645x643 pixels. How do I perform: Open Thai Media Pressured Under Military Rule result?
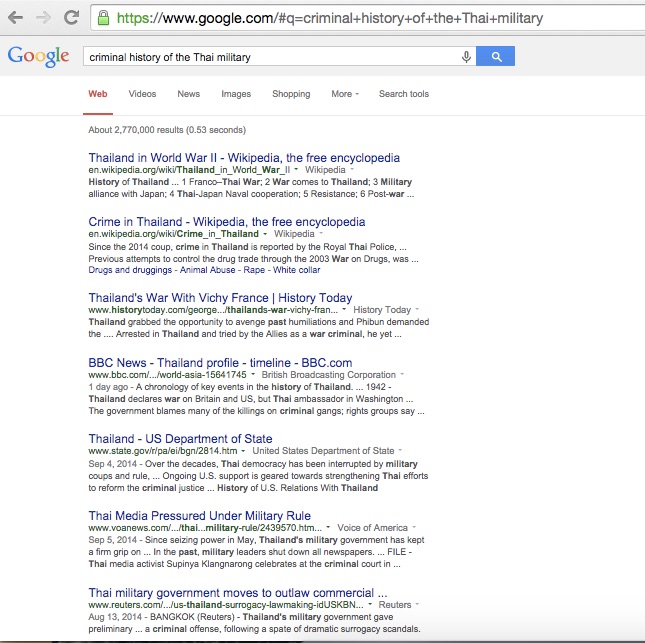click(x=200, y=516)
